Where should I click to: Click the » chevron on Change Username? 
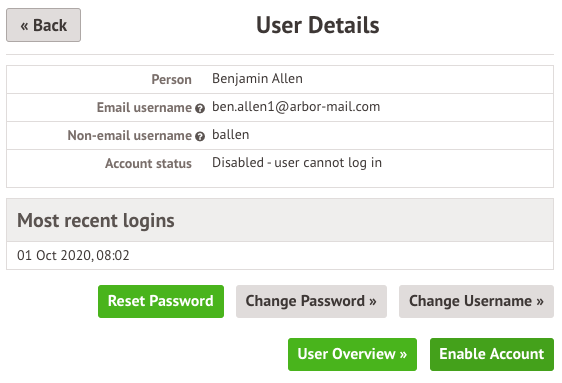(x=540, y=302)
